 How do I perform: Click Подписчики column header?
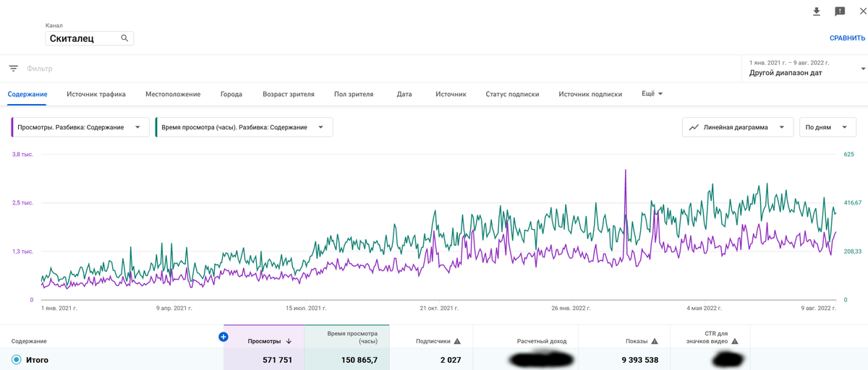click(x=433, y=341)
